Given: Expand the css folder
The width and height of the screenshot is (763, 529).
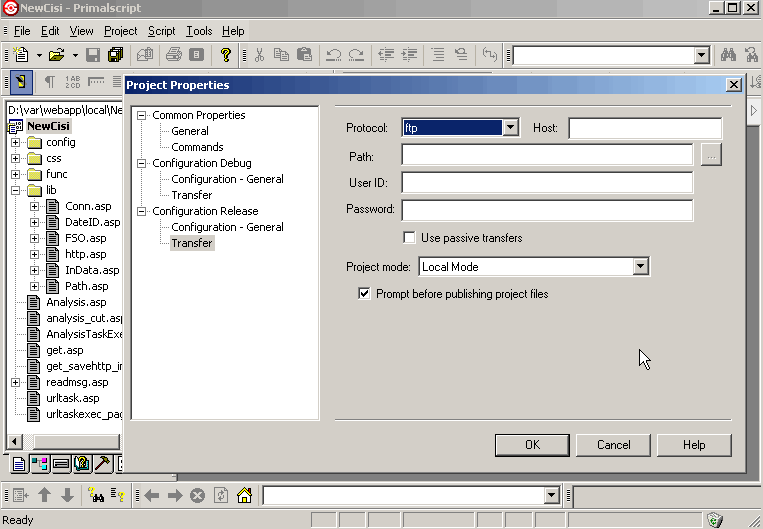Looking at the screenshot, I should [16, 159].
